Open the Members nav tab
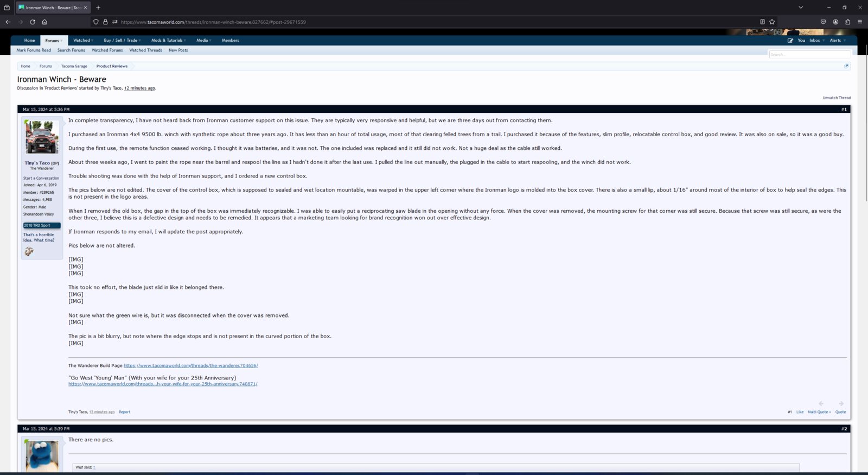The image size is (868, 475). click(x=230, y=40)
